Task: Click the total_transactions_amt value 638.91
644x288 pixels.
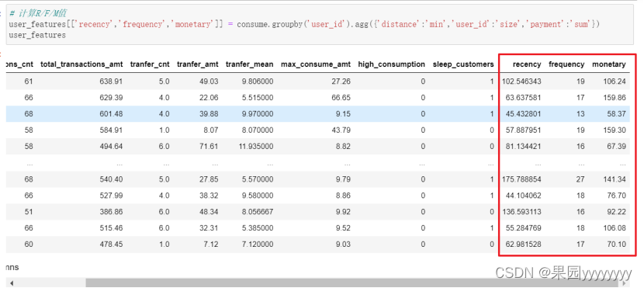Action: (x=111, y=82)
